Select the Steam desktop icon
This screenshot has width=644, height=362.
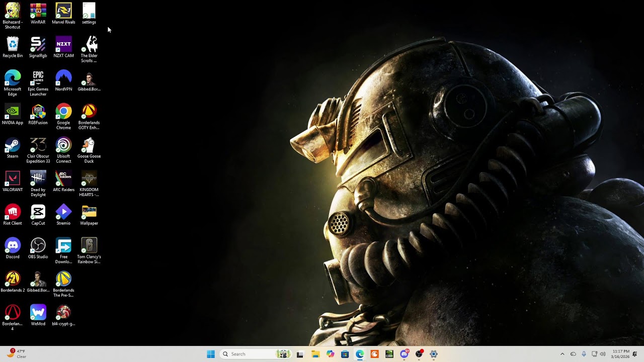coord(13,148)
